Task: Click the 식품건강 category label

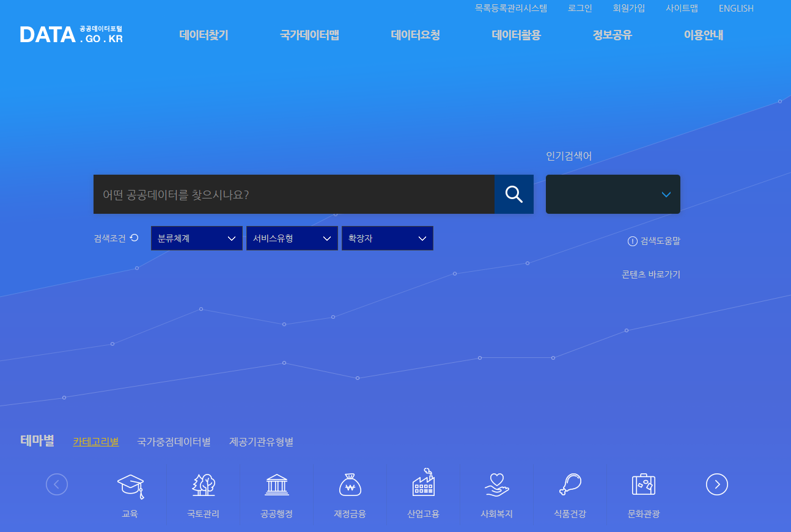Action: 570,514
